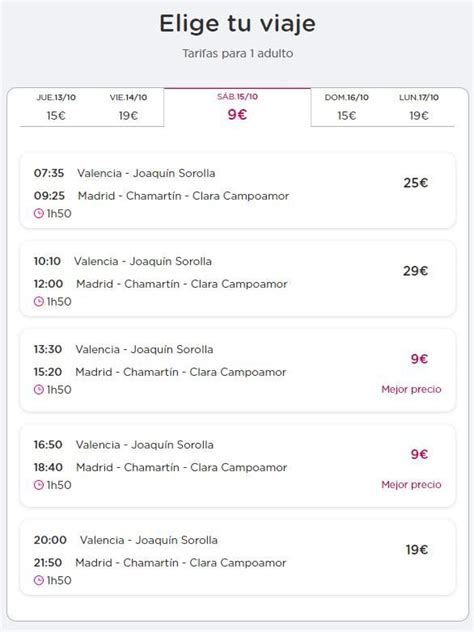Pick the 29€ fare
474x632 pixels.
pyautogui.click(x=416, y=271)
